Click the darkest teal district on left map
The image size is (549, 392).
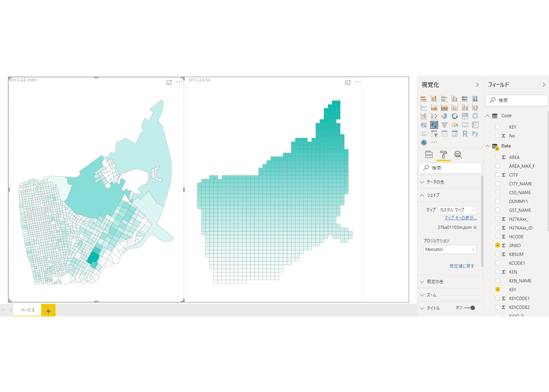(93, 257)
